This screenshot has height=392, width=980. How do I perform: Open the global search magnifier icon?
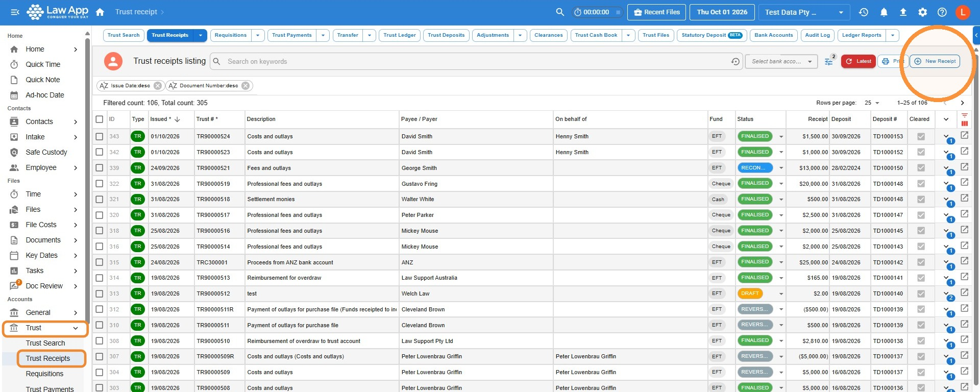point(560,12)
